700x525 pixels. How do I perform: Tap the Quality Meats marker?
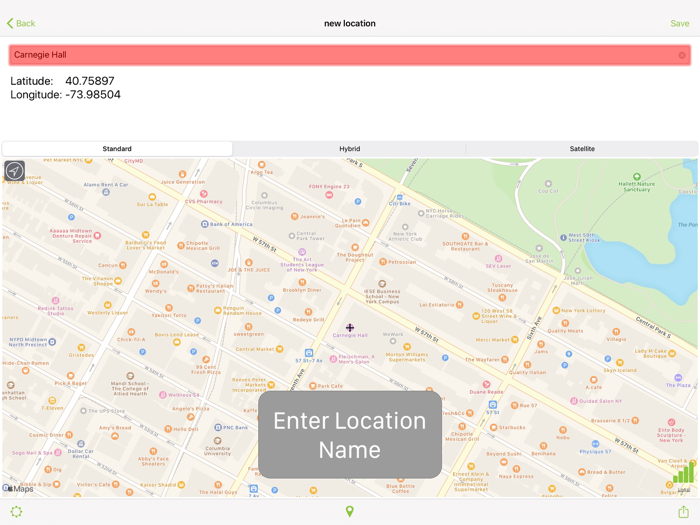point(565,323)
